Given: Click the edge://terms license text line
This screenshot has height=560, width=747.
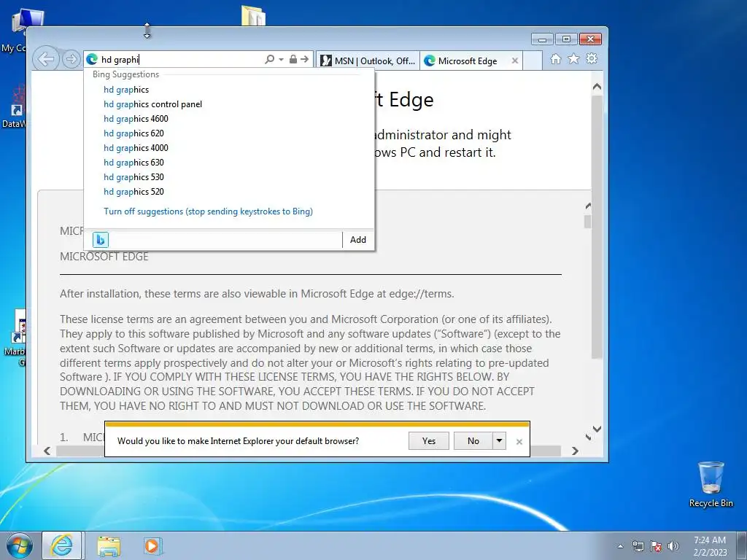Looking at the screenshot, I should pos(257,294).
